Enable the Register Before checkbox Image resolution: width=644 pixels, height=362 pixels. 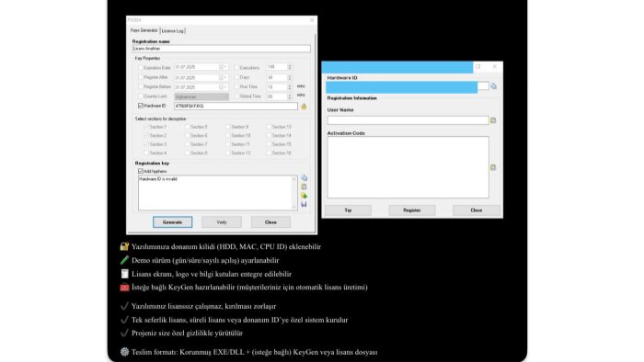pyautogui.click(x=141, y=87)
